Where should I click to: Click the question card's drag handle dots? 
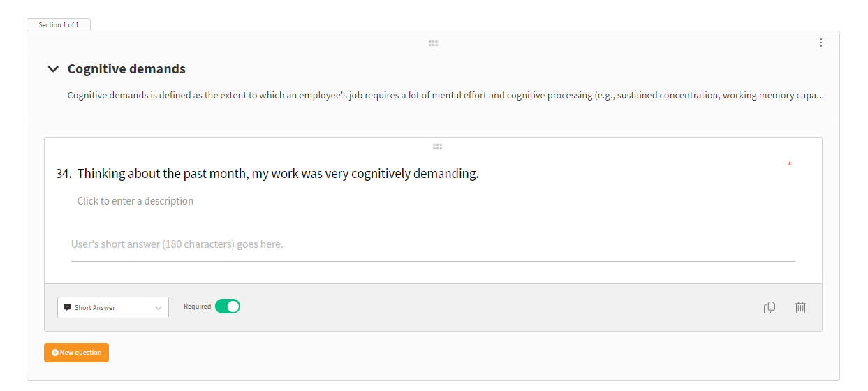[437, 147]
